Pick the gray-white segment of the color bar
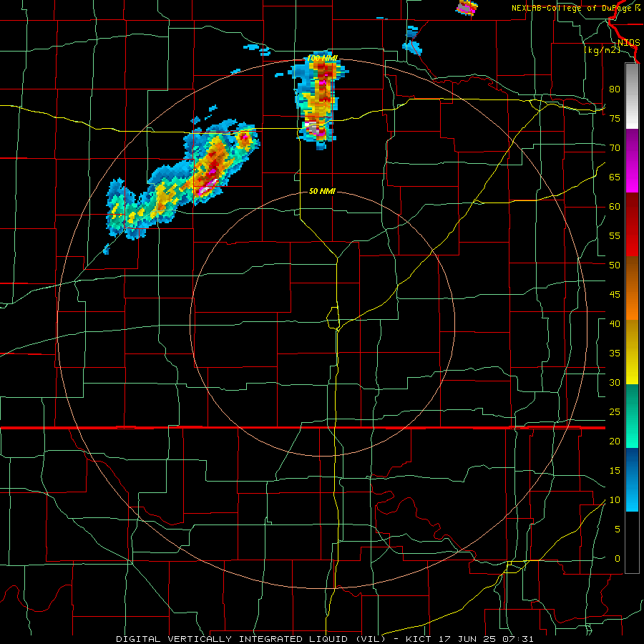644x644 pixels. pyautogui.click(x=632, y=96)
